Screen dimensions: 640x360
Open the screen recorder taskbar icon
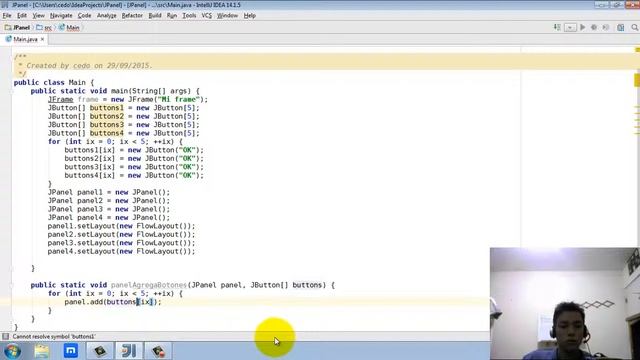tap(158, 351)
